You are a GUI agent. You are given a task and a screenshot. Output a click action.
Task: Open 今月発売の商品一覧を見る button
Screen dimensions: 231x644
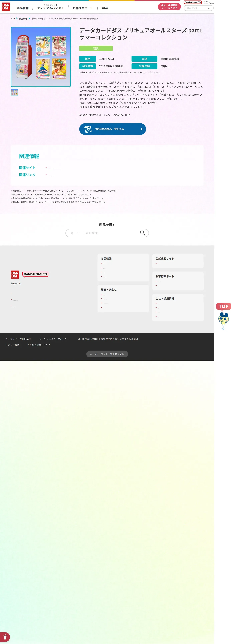pos(112,129)
